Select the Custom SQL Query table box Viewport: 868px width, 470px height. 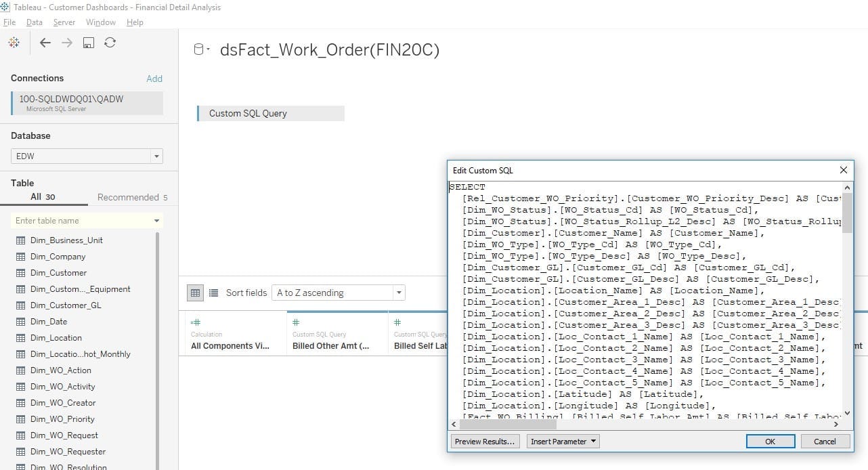coord(271,113)
